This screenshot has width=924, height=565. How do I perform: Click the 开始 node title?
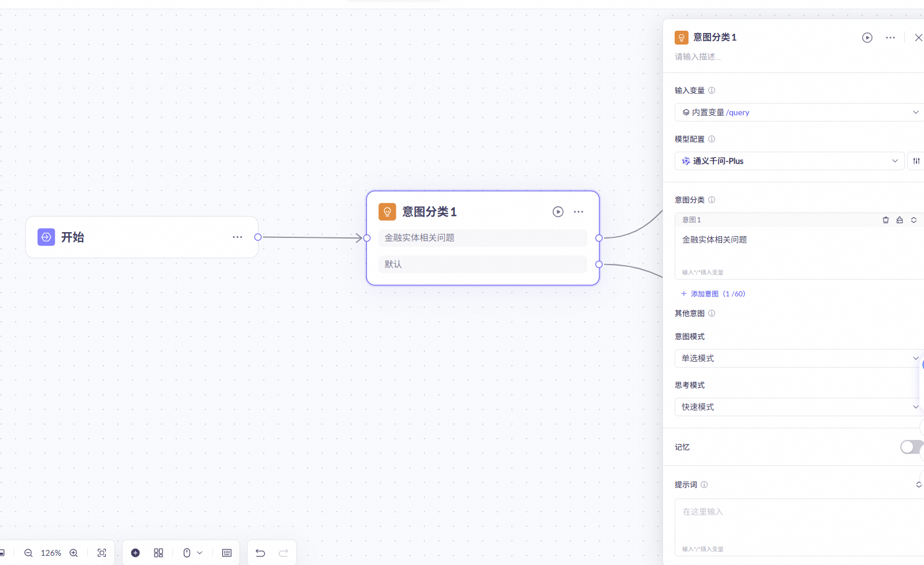click(73, 237)
